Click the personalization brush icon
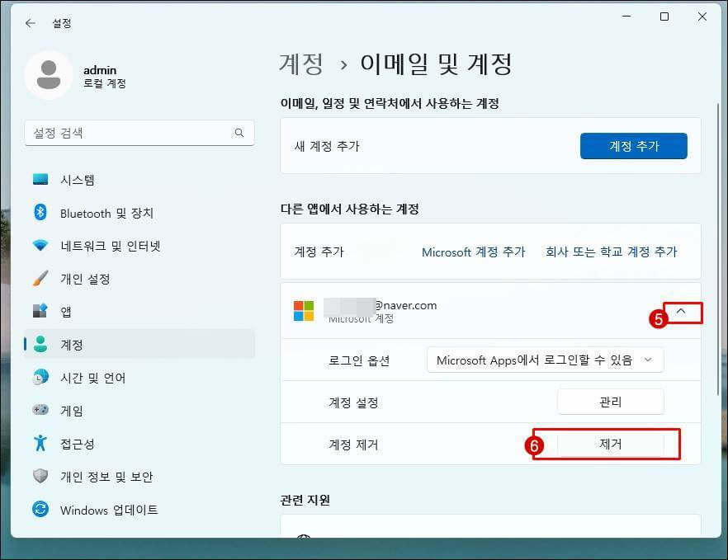 (x=40, y=278)
